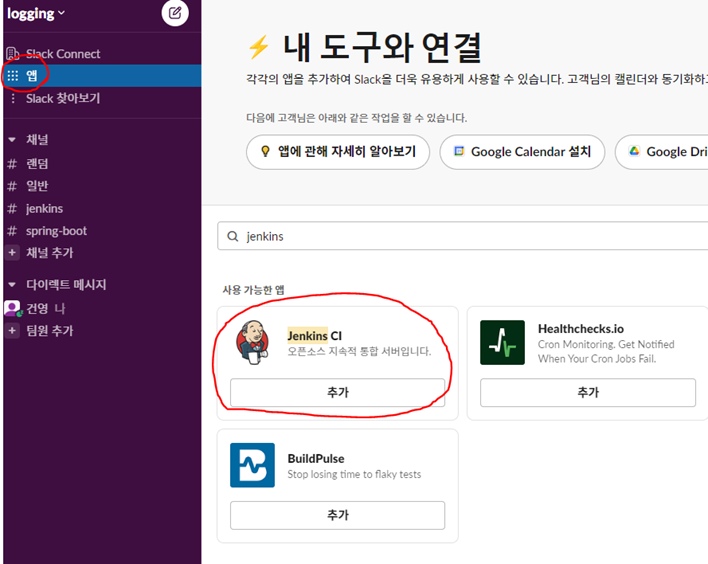Click the search magnifier icon

(233, 236)
